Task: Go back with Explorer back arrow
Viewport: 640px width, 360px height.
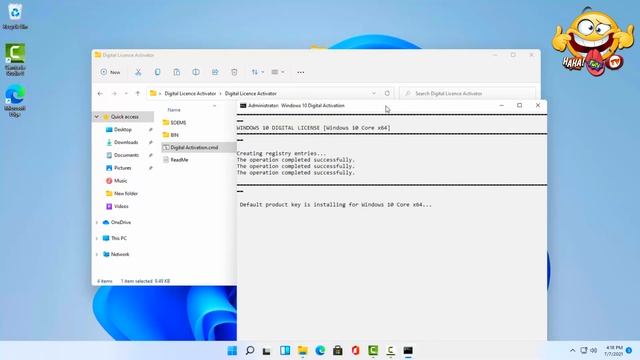Action: [100, 93]
